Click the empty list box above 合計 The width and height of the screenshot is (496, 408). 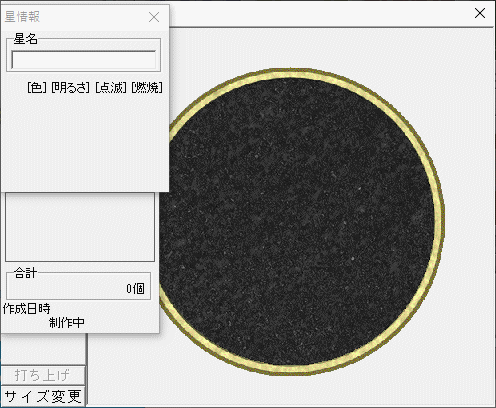[80, 227]
